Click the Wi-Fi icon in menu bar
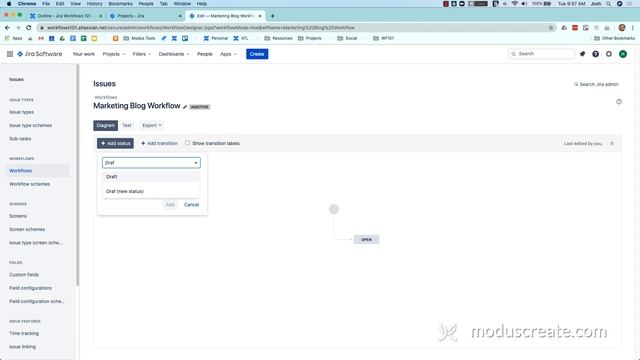 click(515, 4)
